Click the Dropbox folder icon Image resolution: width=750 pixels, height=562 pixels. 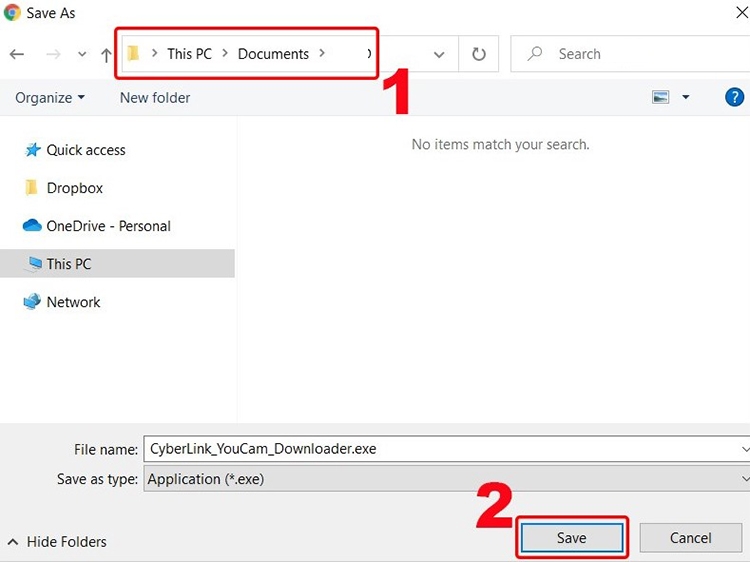point(32,187)
